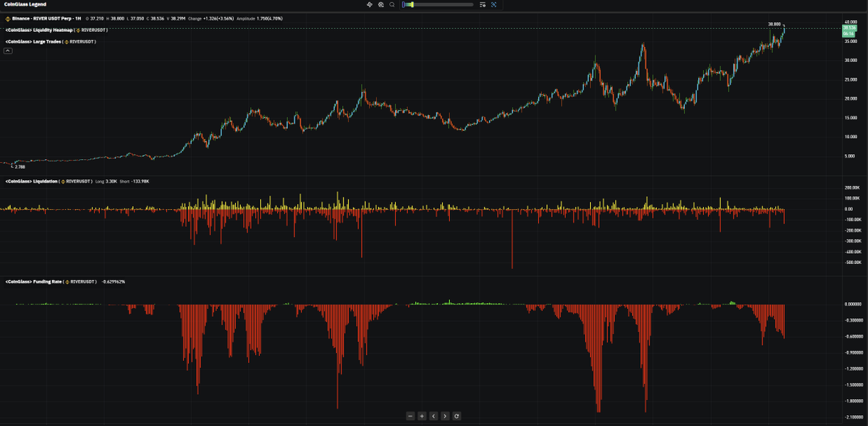Click the CoinGlass Liquidation indicator label
Screen dimensions: 868x426
50,181
